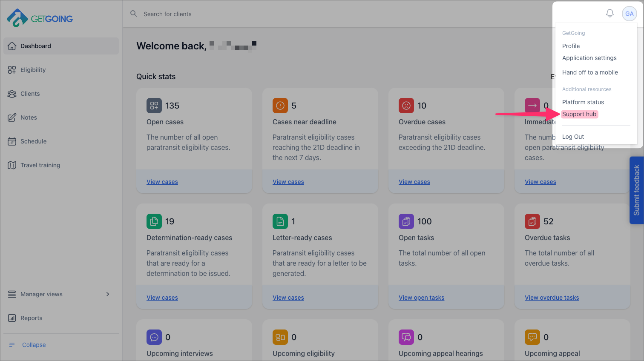Click View overdue tasks link
The image size is (644, 361).
(x=552, y=298)
